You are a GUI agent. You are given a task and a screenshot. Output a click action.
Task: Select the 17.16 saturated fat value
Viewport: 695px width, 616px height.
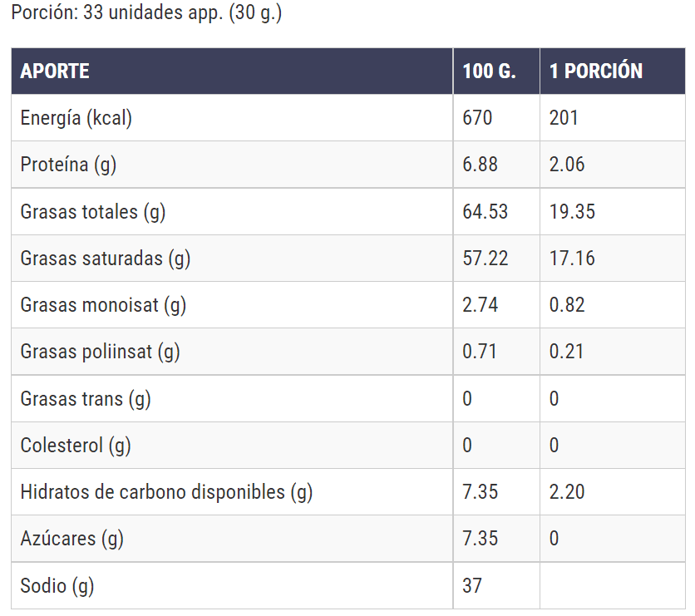pos(572,259)
